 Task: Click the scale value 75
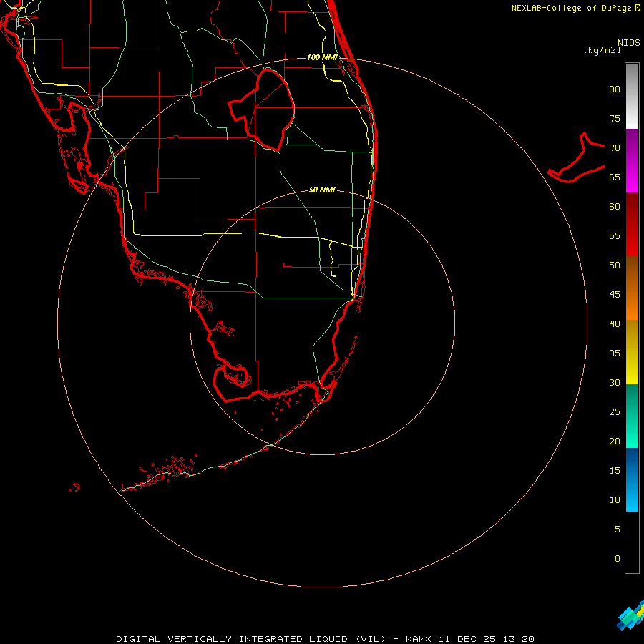coord(615,119)
